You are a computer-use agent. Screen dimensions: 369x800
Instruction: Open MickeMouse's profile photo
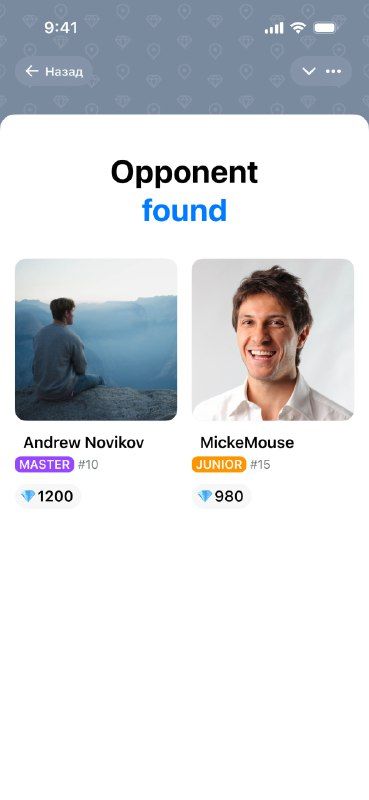273,339
